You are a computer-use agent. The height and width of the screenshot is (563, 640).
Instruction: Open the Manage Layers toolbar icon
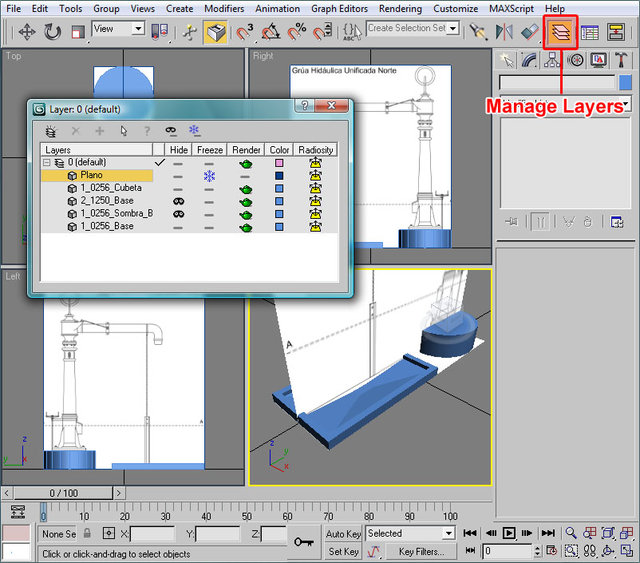[x=560, y=31]
